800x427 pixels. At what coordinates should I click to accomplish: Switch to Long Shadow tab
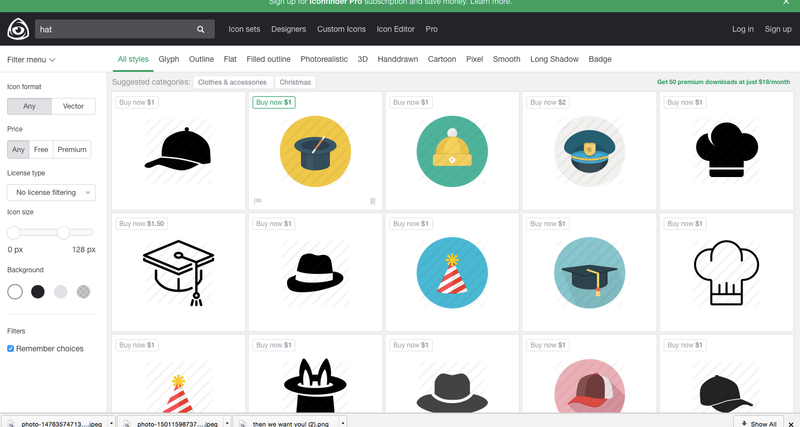pos(555,59)
